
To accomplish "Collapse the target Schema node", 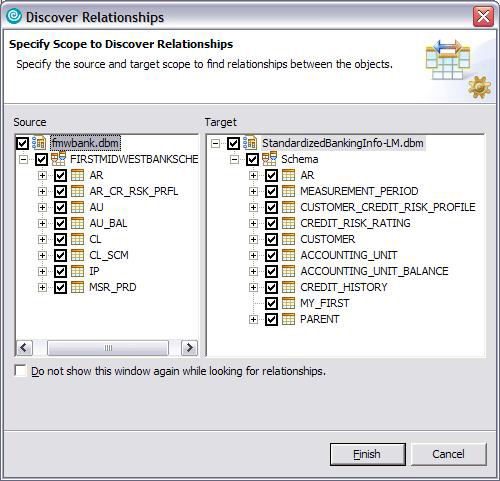I will 235,159.
